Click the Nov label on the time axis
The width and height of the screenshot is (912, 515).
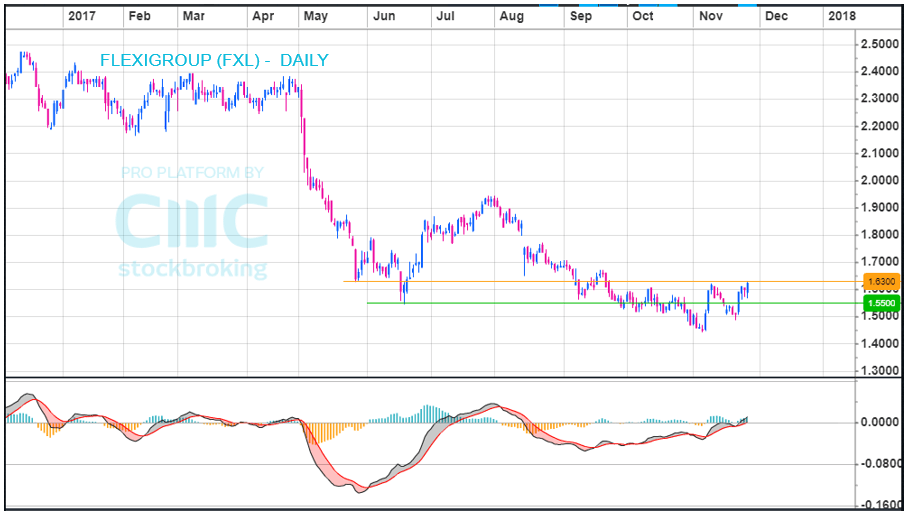click(x=711, y=16)
